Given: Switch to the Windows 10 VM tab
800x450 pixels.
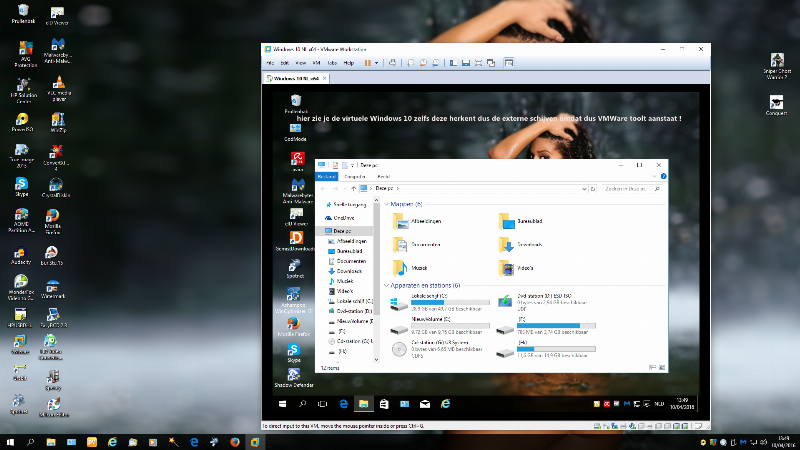Looking at the screenshot, I should tap(293, 77).
